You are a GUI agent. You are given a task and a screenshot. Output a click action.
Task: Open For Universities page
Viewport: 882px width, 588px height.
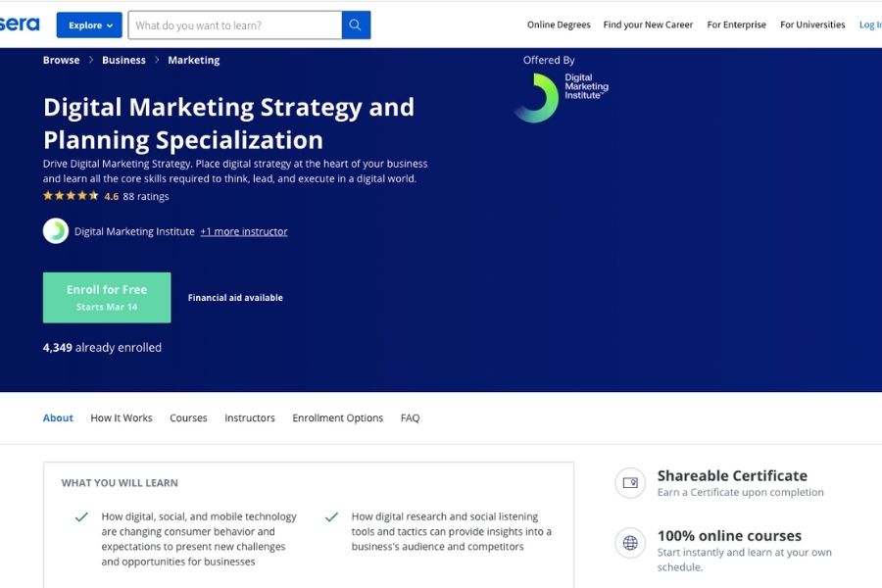pyautogui.click(x=812, y=24)
